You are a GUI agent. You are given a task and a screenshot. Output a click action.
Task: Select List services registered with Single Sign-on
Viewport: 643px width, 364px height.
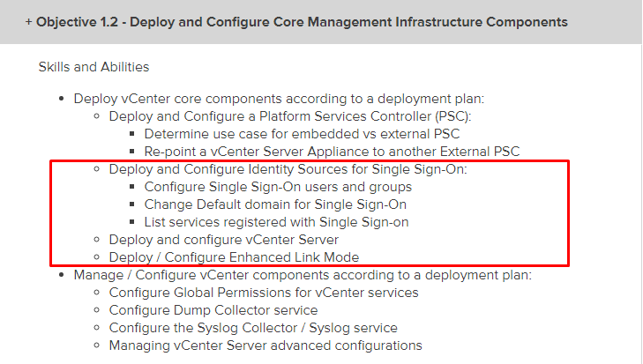(x=276, y=222)
